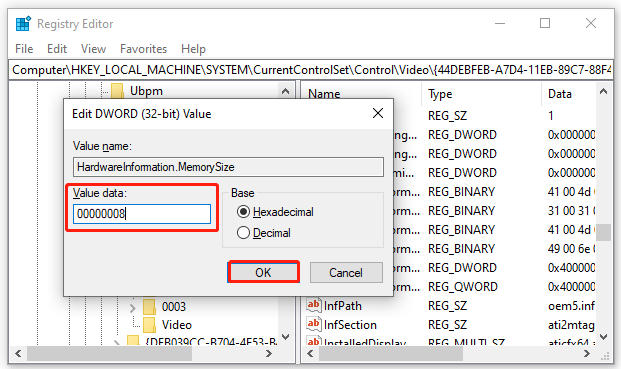Viewport: 621px width, 369px height.
Task: Click the tree pane horizontal scrollbar thumb
Action: click(109, 353)
